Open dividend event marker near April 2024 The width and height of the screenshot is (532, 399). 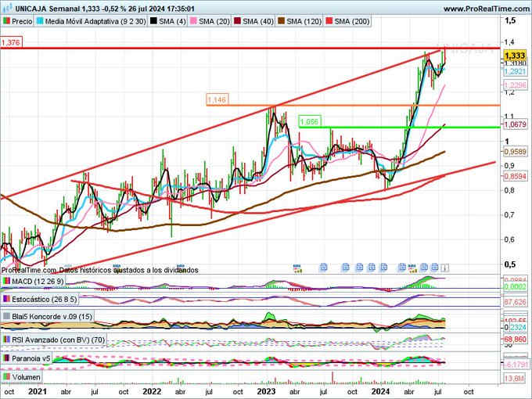point(412,268)
